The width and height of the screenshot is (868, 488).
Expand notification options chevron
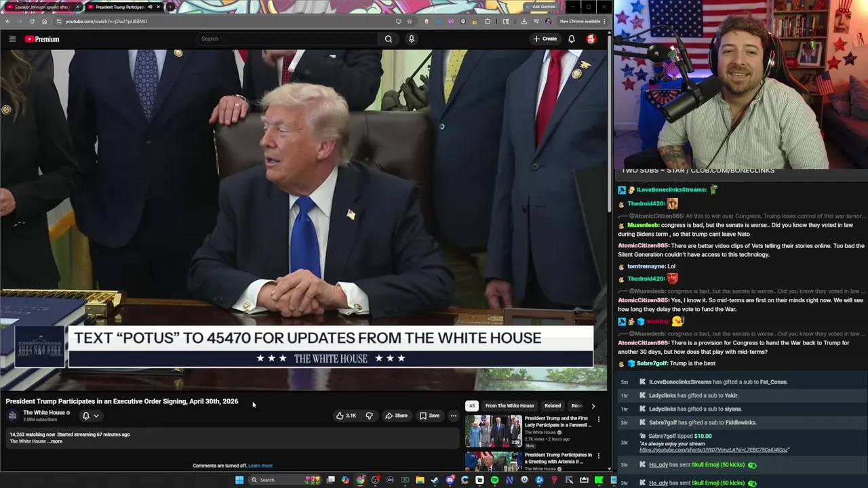(96, 415)
